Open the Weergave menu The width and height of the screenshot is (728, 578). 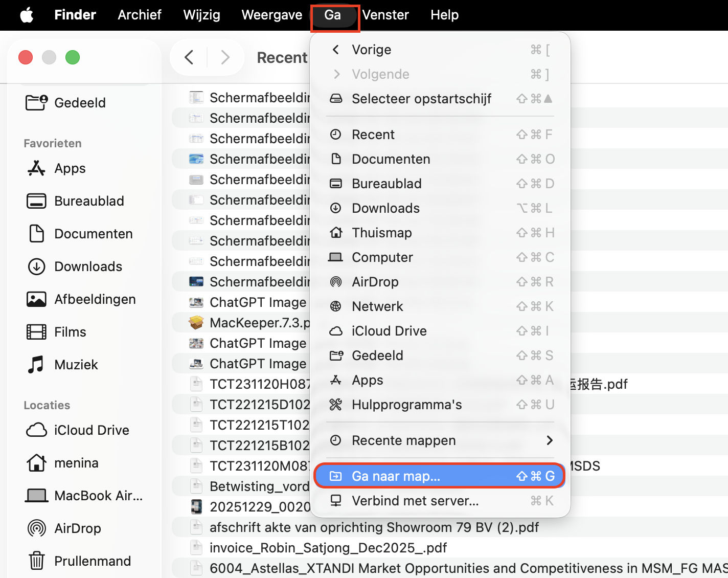[x=271, y=15]
